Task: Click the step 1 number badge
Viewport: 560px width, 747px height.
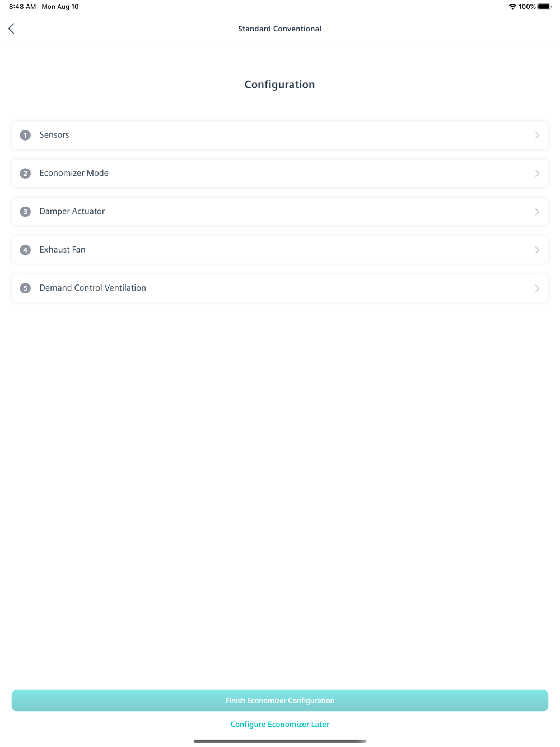Action: pyautogui.click(x=25, y=135)
